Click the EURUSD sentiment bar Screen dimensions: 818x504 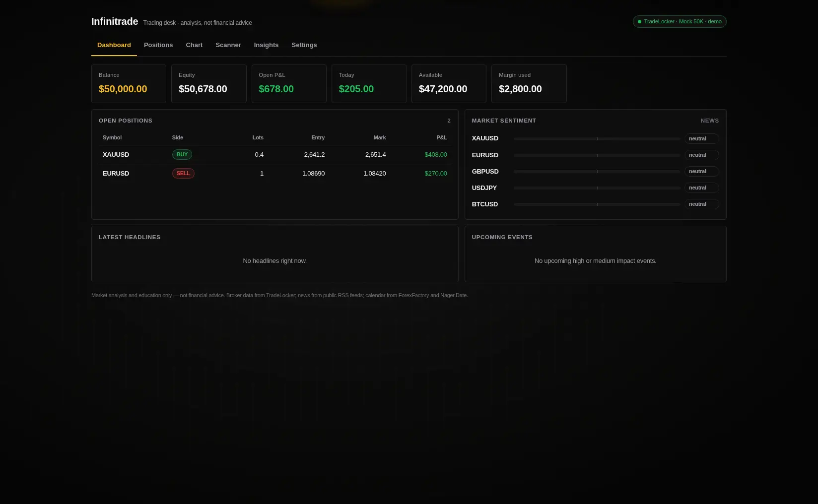597,155
